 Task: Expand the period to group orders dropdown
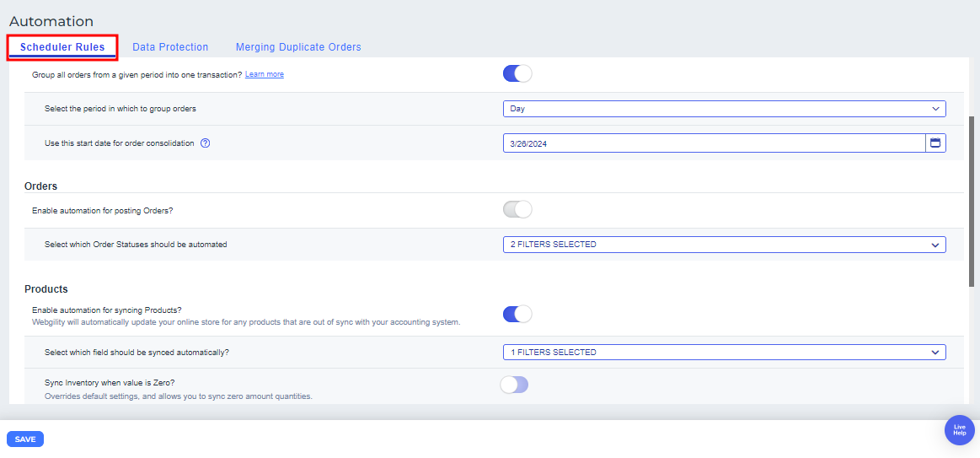[x=716, y=109]
